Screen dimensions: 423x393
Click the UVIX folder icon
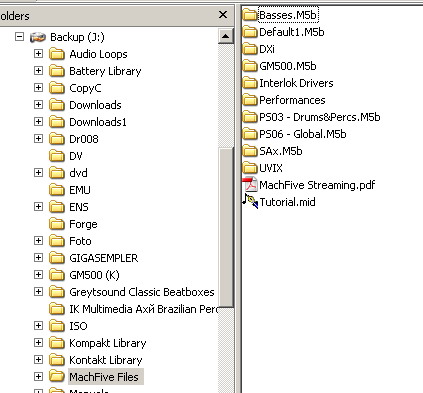click(250, 168)
